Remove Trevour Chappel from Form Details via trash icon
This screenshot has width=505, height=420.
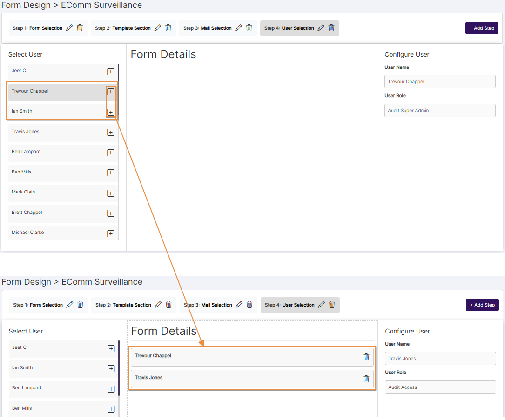(366, 357)
